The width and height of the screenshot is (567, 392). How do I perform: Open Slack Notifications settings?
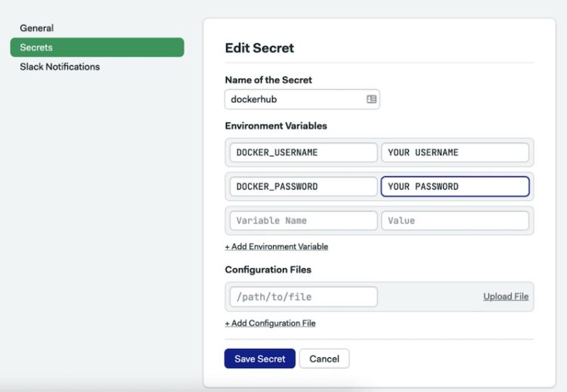tap(60, 66)
